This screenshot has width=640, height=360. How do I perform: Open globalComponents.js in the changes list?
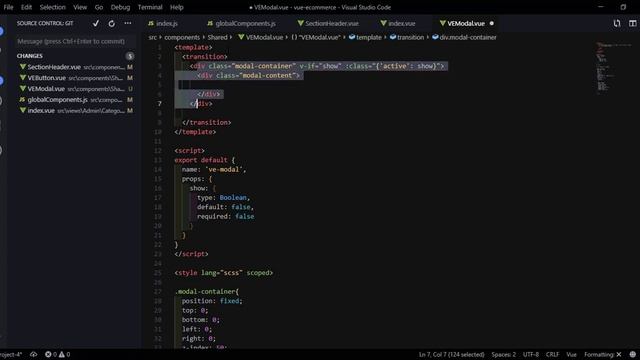76,100
